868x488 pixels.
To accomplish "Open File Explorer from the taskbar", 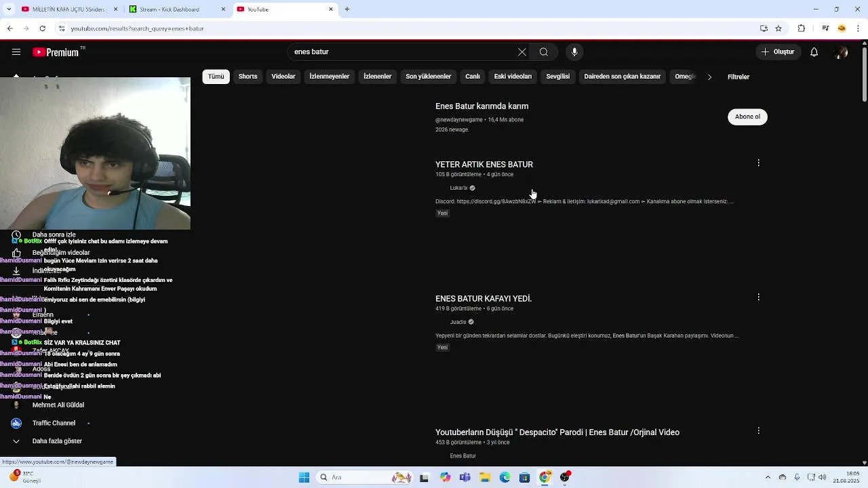I will pyautogui.click(x=485, y=478).
